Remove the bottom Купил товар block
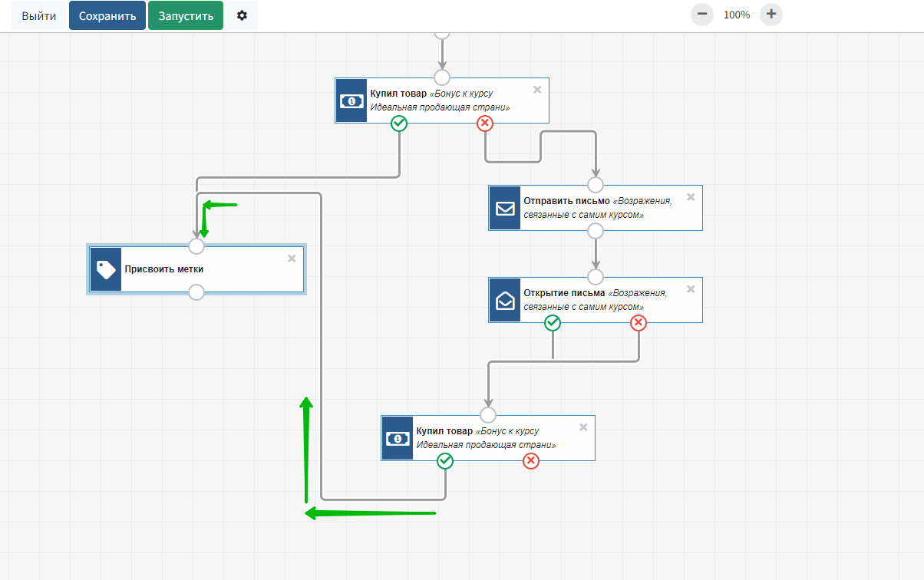This screenshot has width=924, height=580. coord(583,427)
